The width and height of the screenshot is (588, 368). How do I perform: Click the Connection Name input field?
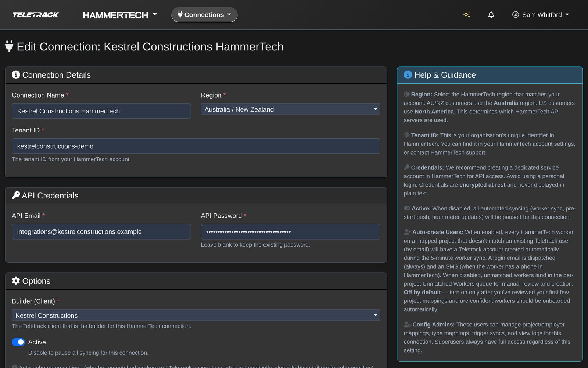(101, 111)
